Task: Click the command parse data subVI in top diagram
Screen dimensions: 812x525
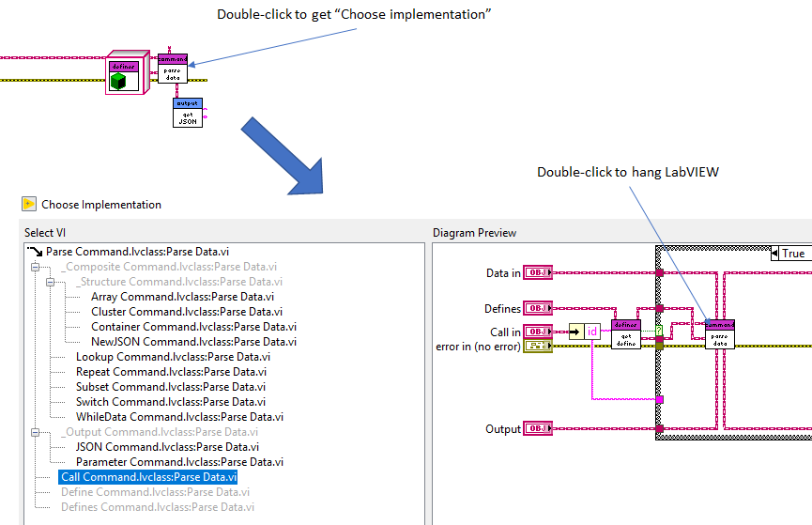Action: coord(173,69)
